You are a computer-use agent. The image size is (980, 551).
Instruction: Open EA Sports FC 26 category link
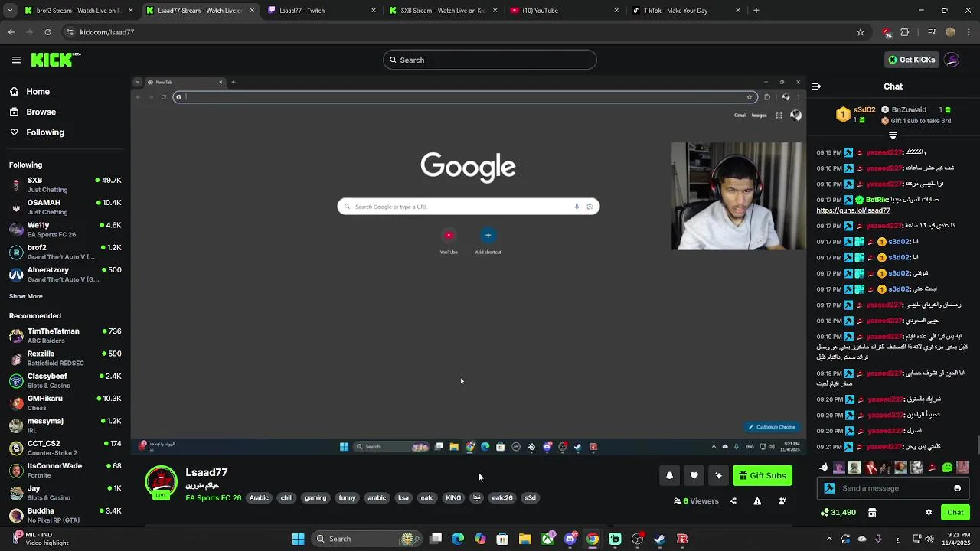click(213, 498)
